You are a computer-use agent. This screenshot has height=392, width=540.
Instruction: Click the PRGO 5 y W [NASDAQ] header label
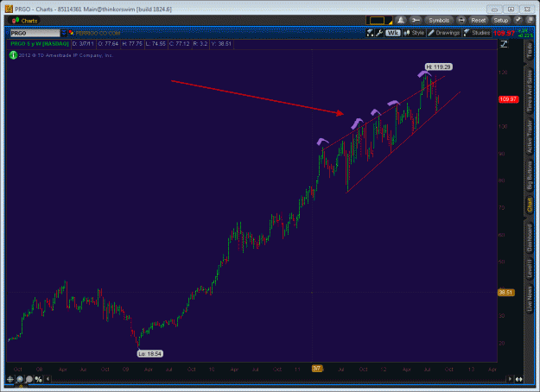[x=39, y=44]
